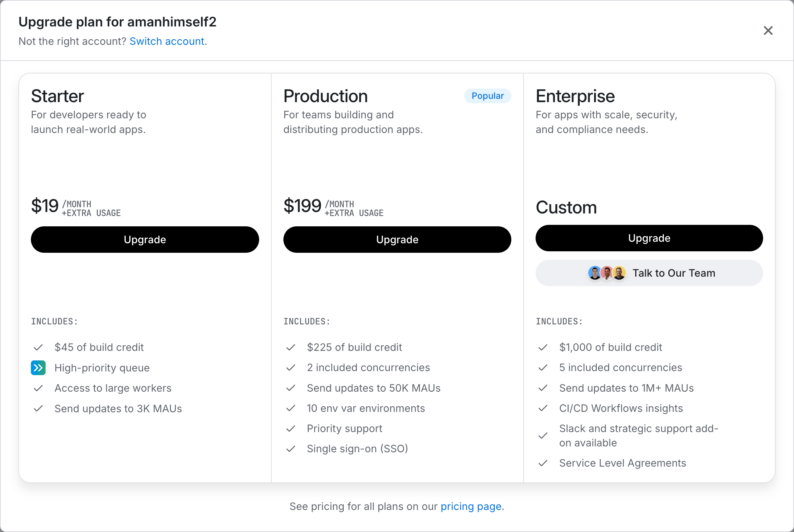Viewport: 794px width, 532px height.
Task: Upgrade to the Production plan
Action: (397, 240)
